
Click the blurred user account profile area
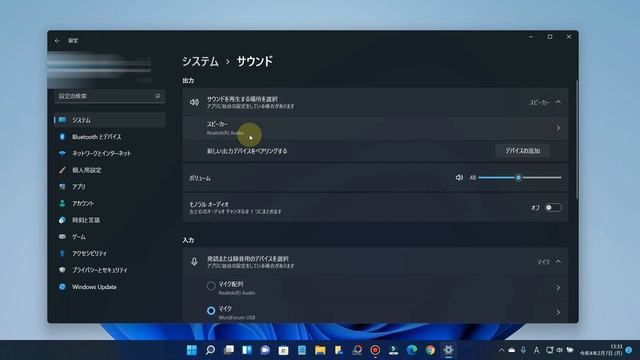pos(100,69)
